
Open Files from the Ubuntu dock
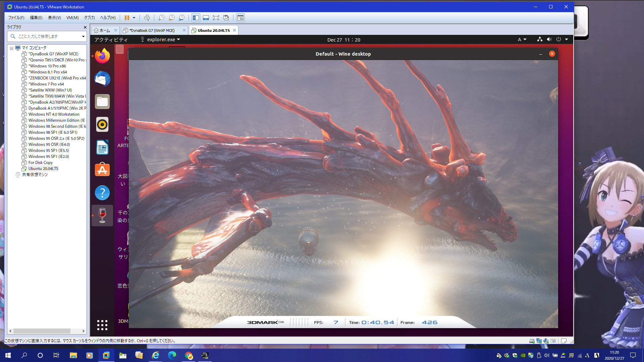[102, 102]
